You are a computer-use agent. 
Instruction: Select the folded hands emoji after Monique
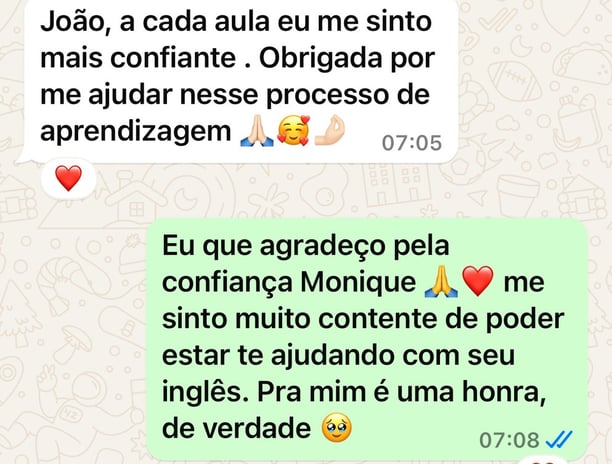point(441,281)
